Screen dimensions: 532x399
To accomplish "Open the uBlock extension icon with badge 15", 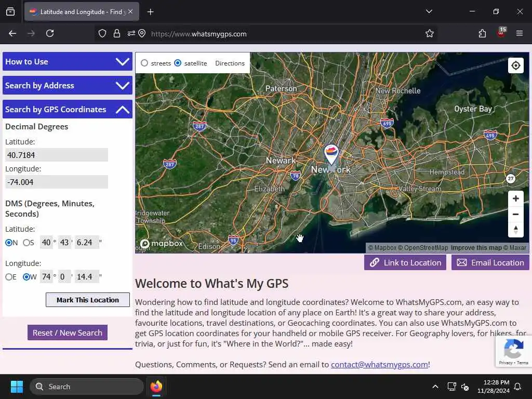I will point(501,33).
